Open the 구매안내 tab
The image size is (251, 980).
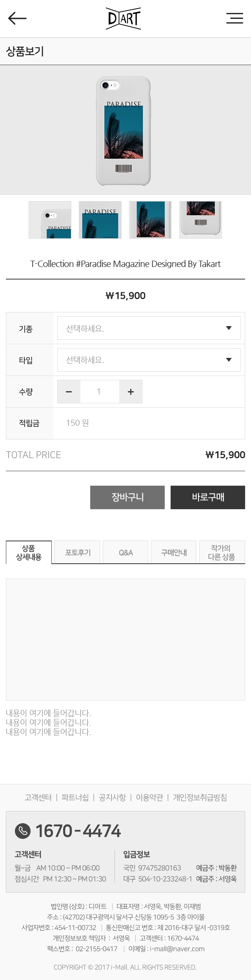[174, 552]
